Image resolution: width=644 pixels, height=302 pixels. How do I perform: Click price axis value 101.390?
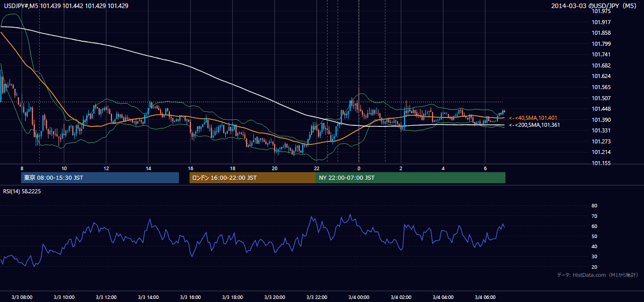(x=601, y=120)
